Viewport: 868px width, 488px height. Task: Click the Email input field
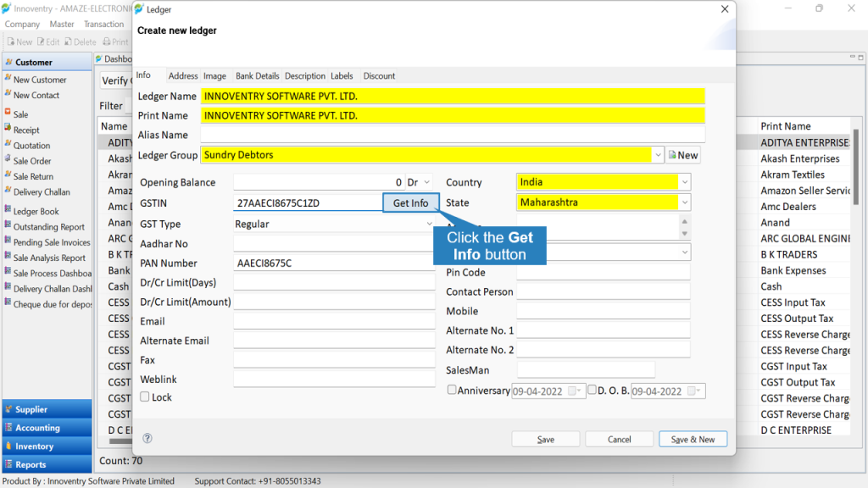click(334, 321)
